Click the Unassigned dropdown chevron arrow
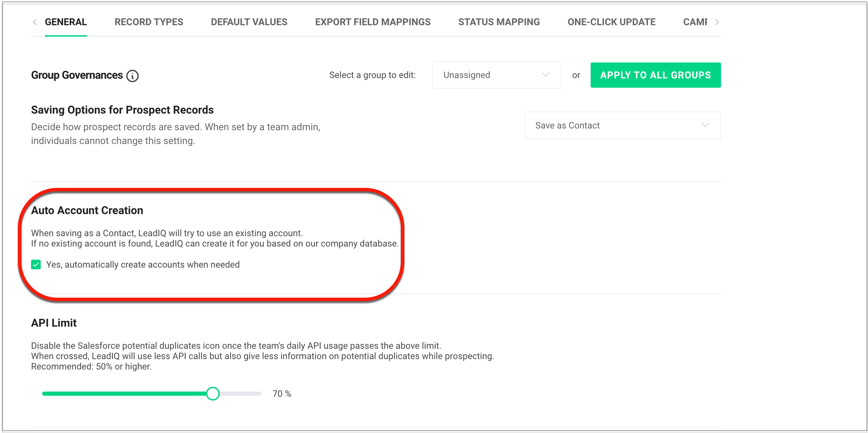 coord(545,75)
